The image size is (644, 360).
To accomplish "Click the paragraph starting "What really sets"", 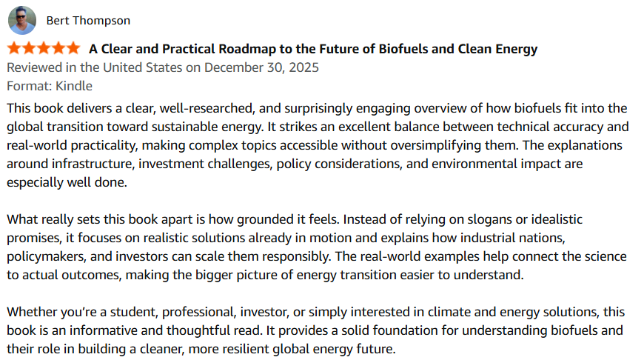I will tap(318, 247).
